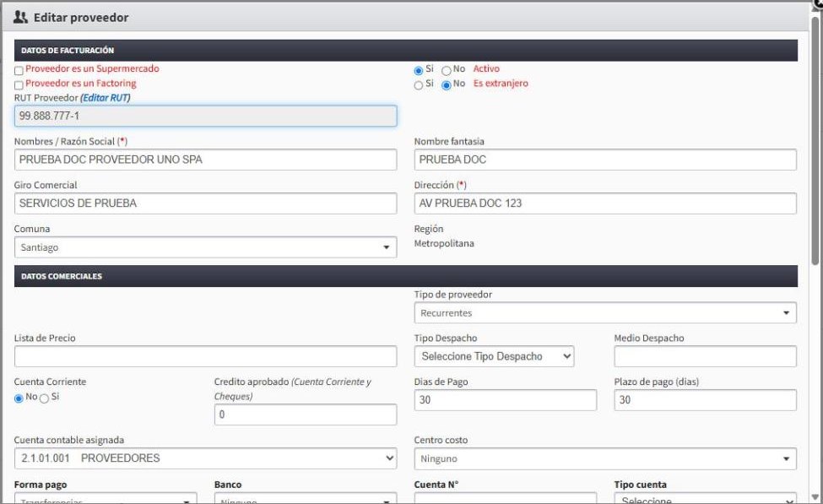Focus the Medio Despacho input
Image resolution: width=823 pixels, height=504 pixels.
(705, 356)
